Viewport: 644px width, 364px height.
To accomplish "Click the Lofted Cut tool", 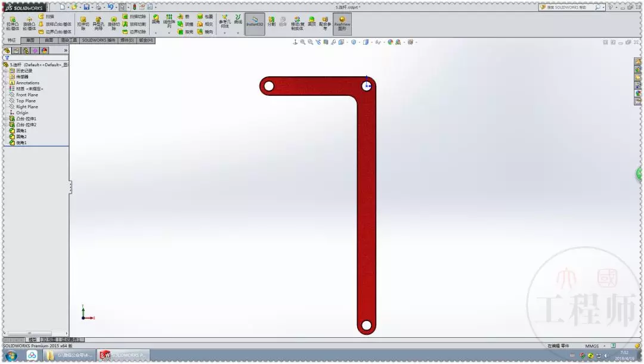I will tap(134, 24).
